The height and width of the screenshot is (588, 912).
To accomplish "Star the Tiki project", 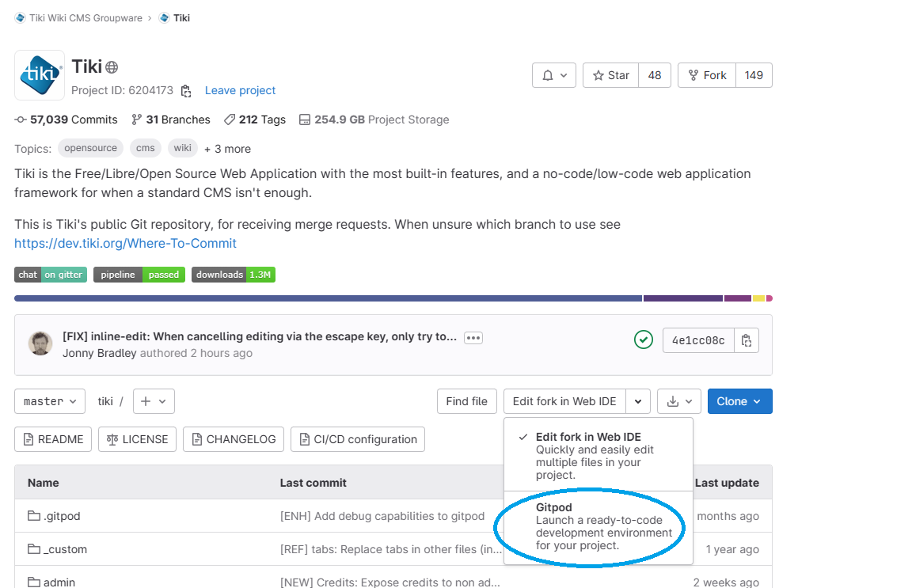I will click(610, 75).
